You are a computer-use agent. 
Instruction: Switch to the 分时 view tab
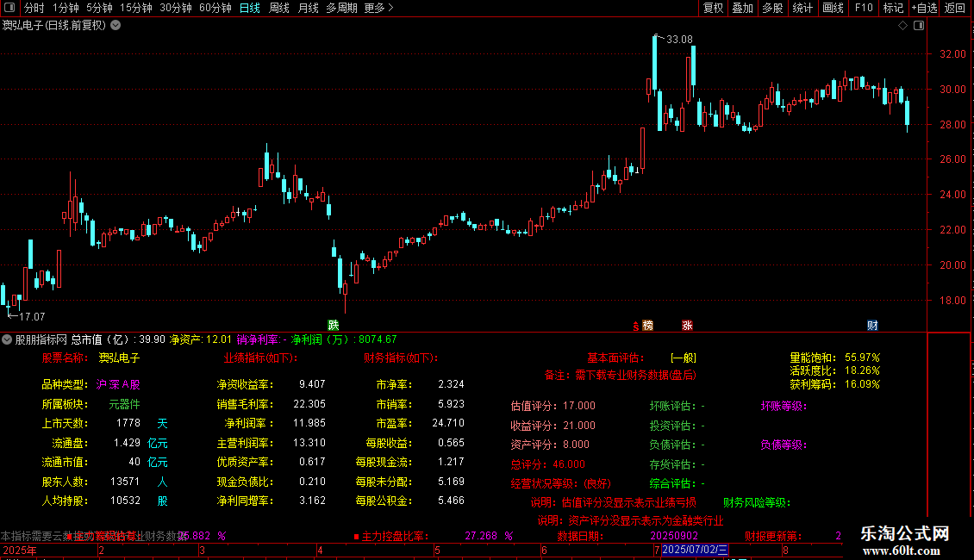[34, 8]
